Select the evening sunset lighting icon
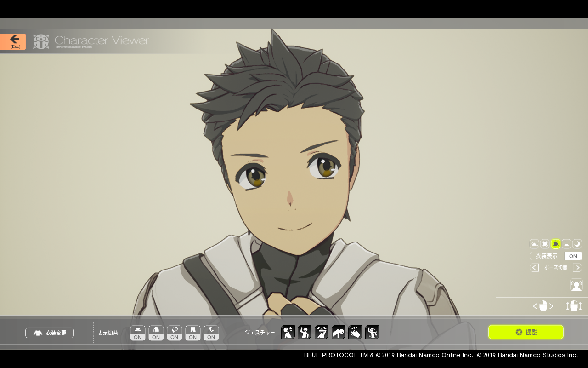Viewport: 588px width, 368px height. click(566, 244)
